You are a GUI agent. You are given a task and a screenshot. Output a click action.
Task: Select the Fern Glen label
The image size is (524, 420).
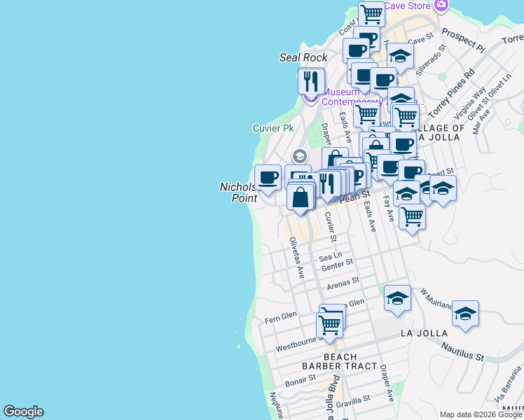[x=281, y=318]
